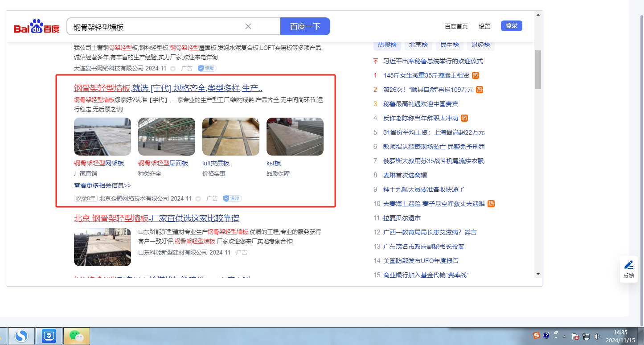Viewport: 644px width, 345px height.
Task: Open the 钢骨架轻型网架板 link
Action: pyautogui.click(x=99, y=163)
